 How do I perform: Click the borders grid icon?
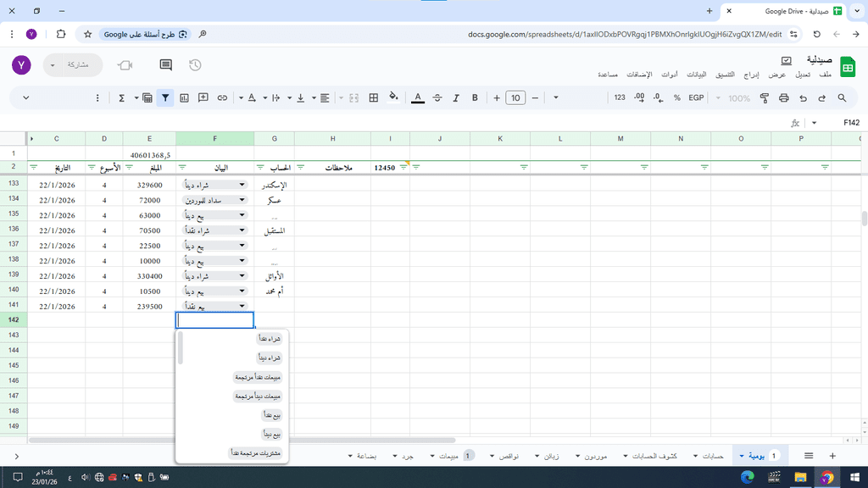point(373,98)
